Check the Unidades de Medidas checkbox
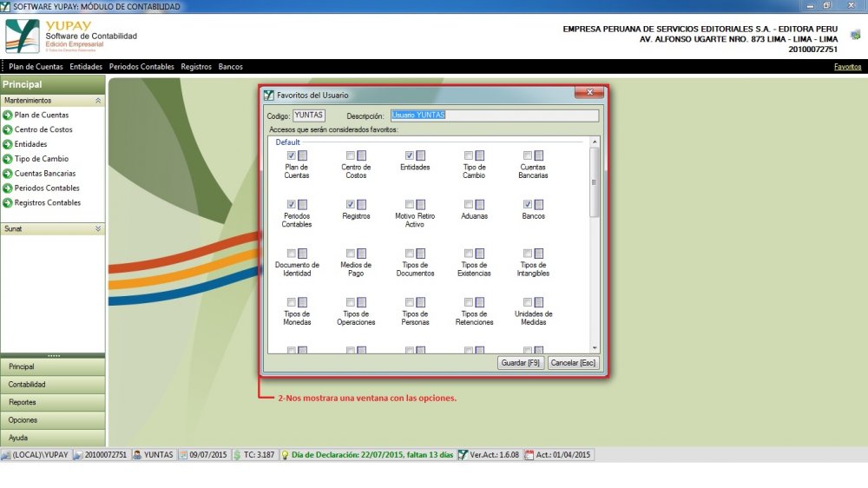This screenshot has height=488, width=868. (528, 302)
